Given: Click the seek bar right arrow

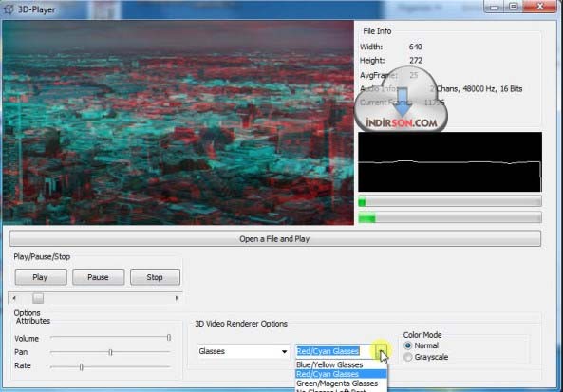Looking at the screenshot, I should (177, 298).
